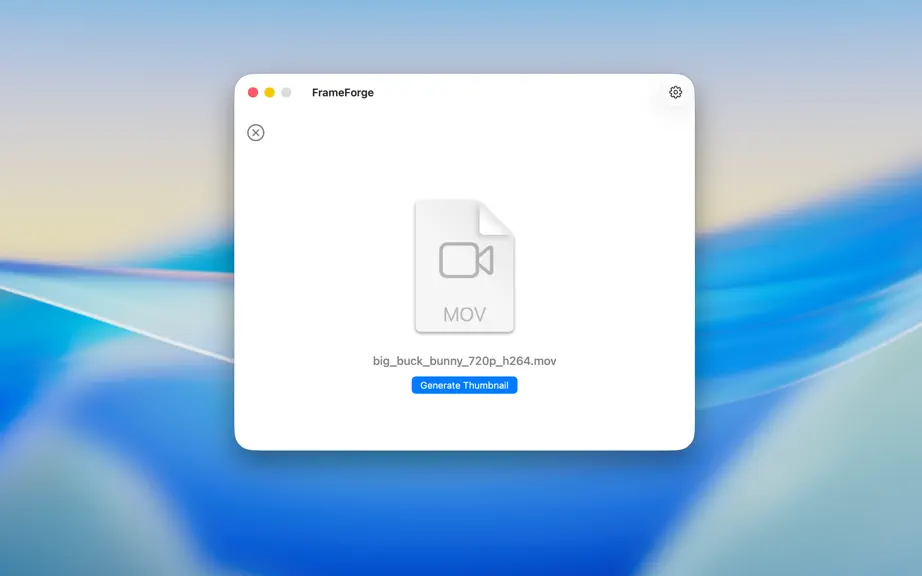This screenshot has height=576, width=922.
Task: Click the Generate Thumbnail button
Action: tap(464, 385)
